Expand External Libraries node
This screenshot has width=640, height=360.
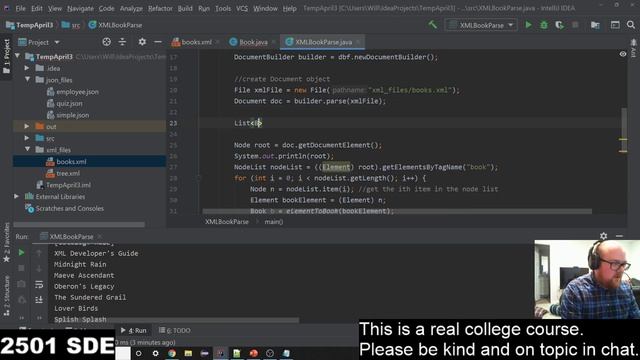(x=16, y=196)
